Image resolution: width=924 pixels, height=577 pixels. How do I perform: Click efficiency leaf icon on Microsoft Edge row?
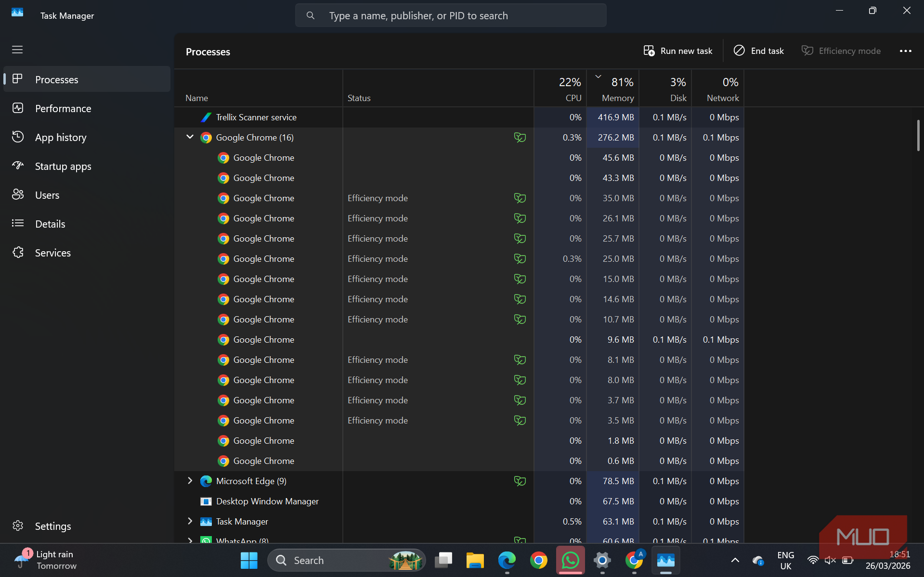coord(520,481)
